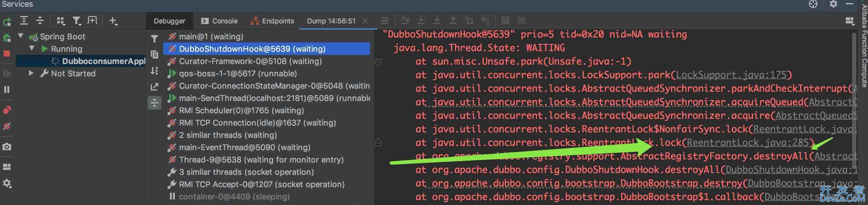Toggle Mute Breakpoints in the left sidebar

7,127
